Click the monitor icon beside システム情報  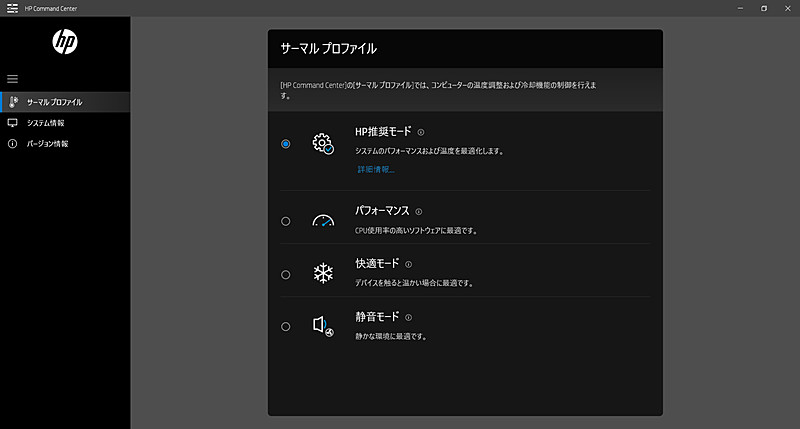click(x=12, y=123)
